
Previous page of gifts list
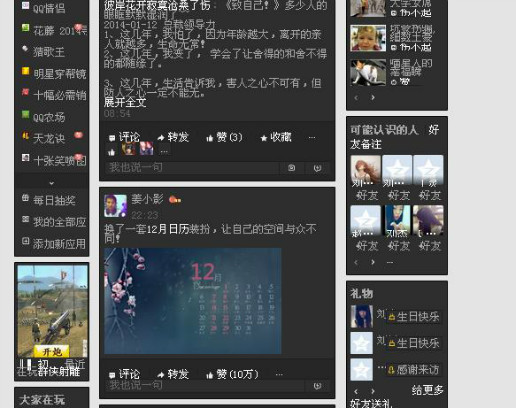pos(356,391)
